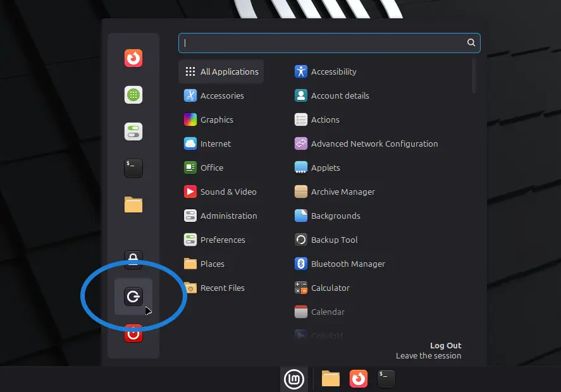This screenshot has width=561, height=392.
Task: Open a Terminal from the sidebar
Action: click(133, 168)
